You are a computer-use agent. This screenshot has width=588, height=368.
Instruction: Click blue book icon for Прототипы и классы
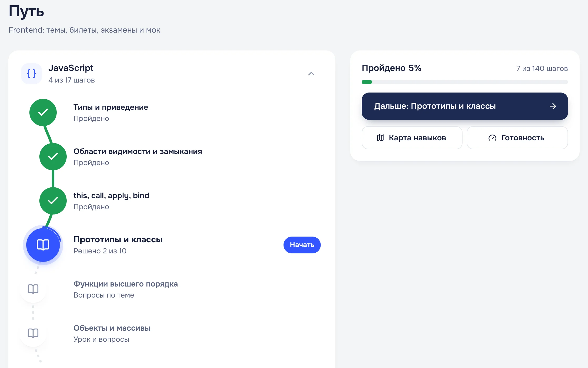pos(43,245)
